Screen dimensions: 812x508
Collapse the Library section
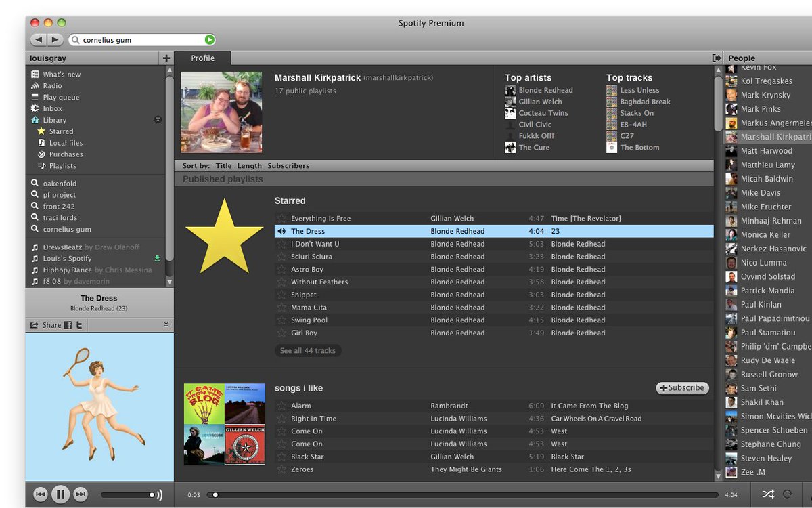pyautogui.click(x=158, y=120)
